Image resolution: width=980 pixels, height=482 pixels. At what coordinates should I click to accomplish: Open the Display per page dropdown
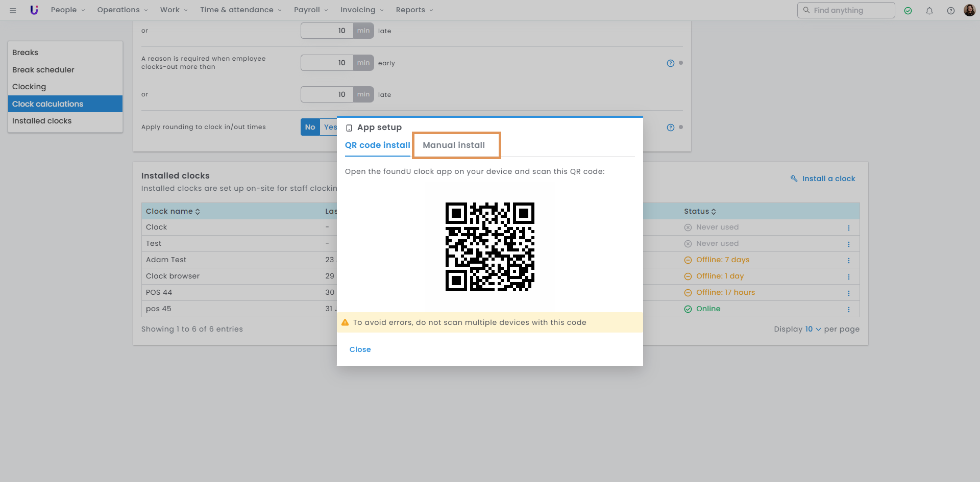tap(813, 329)
